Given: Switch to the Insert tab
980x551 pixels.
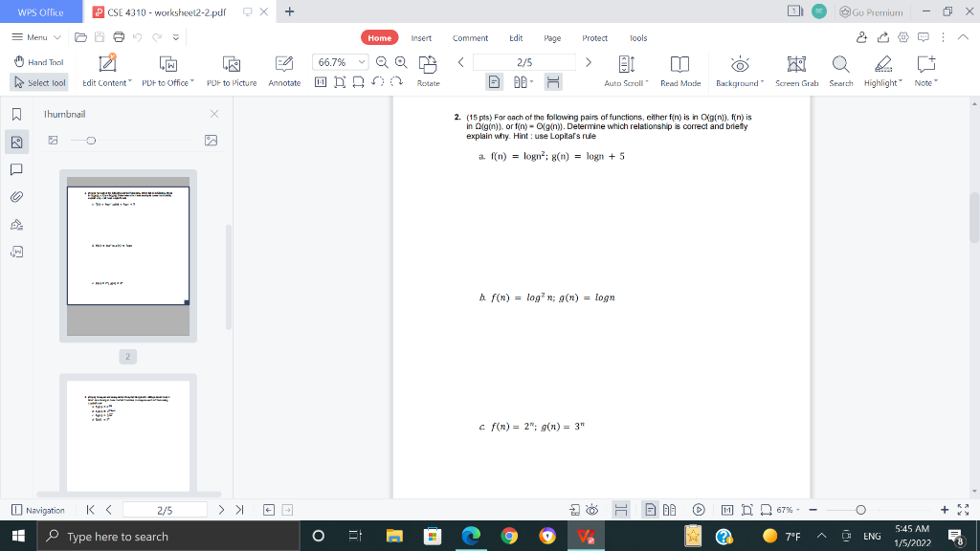Looking at the screenshot, I should pyautogui.click(x=421, y=37).
